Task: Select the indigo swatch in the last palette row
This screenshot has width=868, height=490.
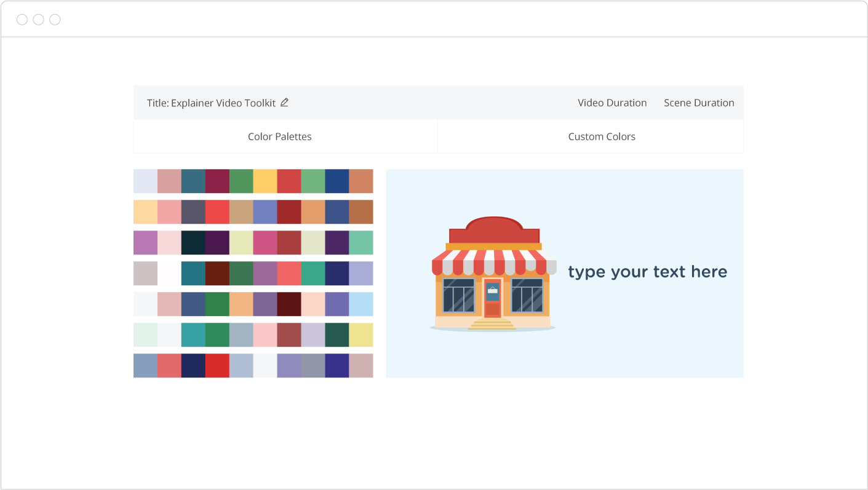Action: coord(337,365)
